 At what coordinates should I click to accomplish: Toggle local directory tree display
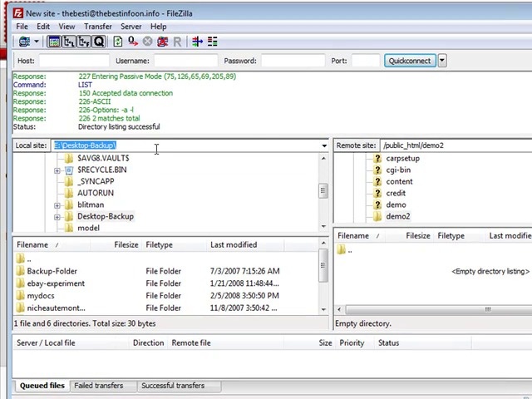69,42
